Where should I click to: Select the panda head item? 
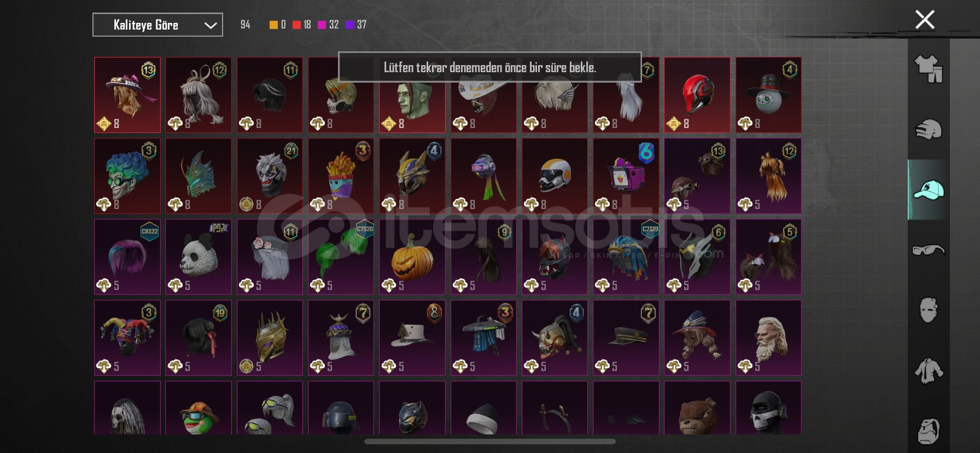pos(199,257)
